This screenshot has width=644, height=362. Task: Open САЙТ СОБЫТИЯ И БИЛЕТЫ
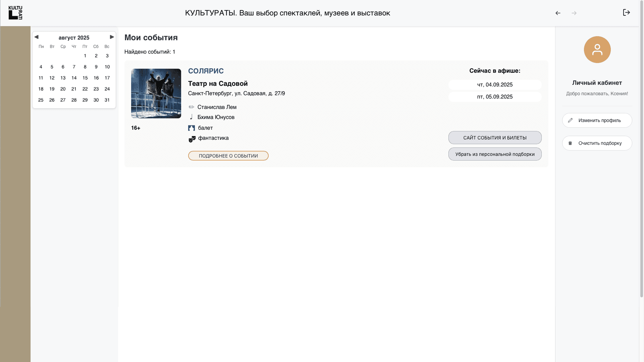(495, 138)
